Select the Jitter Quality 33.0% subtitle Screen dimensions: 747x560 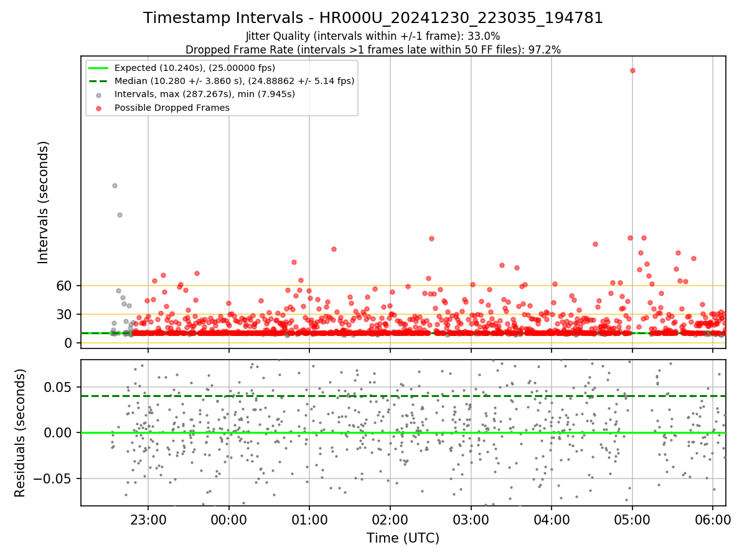[373, 36]
